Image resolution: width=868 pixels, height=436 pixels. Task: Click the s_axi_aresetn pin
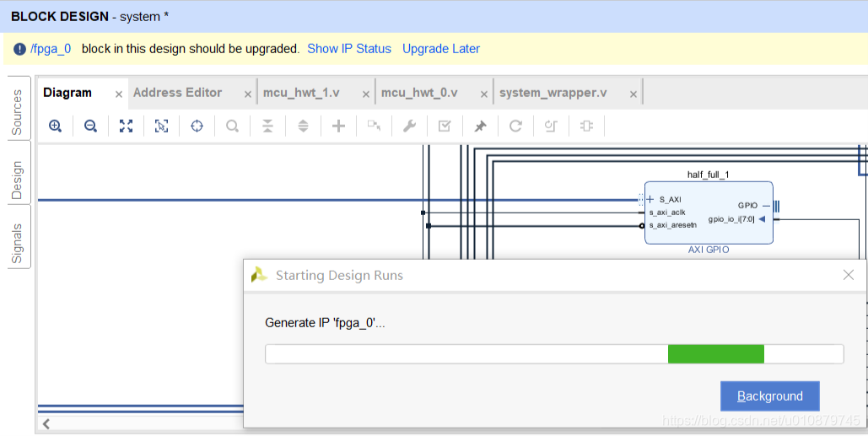[672, 225]
